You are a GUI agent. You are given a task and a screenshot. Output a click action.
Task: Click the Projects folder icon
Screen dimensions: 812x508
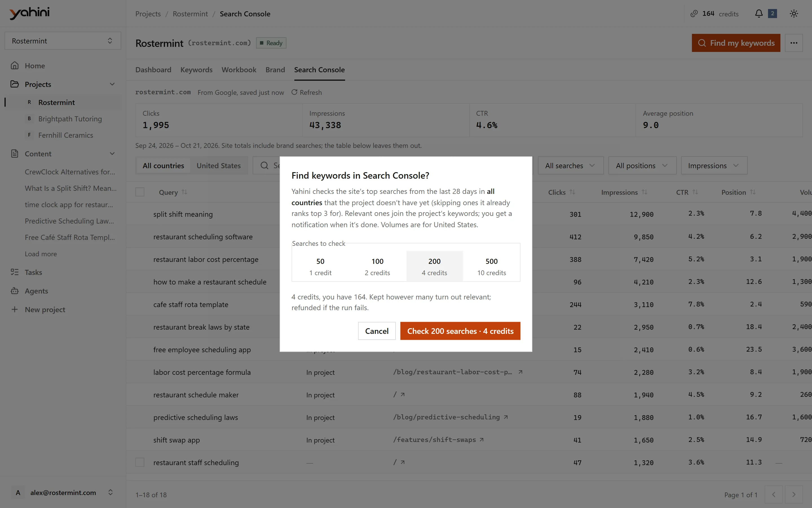coord(14,84)
